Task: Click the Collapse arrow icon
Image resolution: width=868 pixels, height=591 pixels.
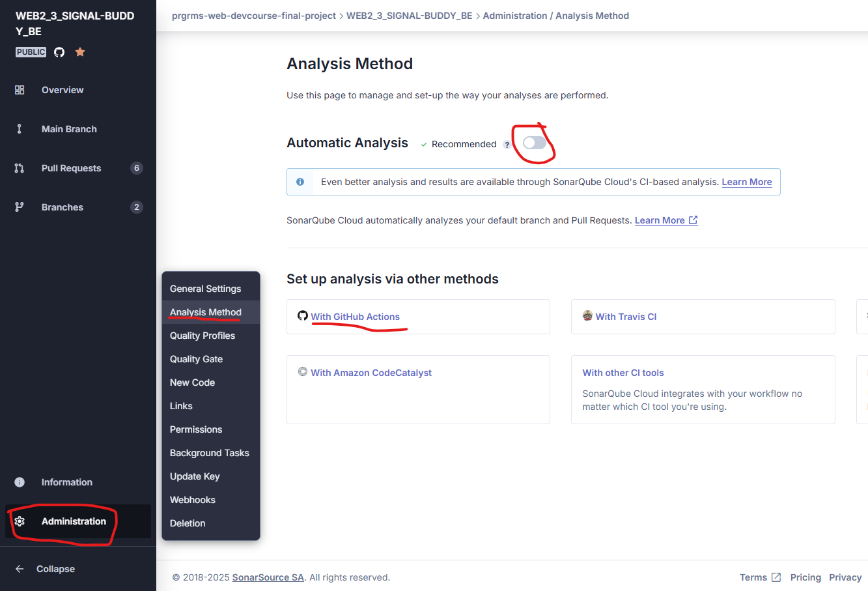Action: pyautogui.click(x=20, y=569)
